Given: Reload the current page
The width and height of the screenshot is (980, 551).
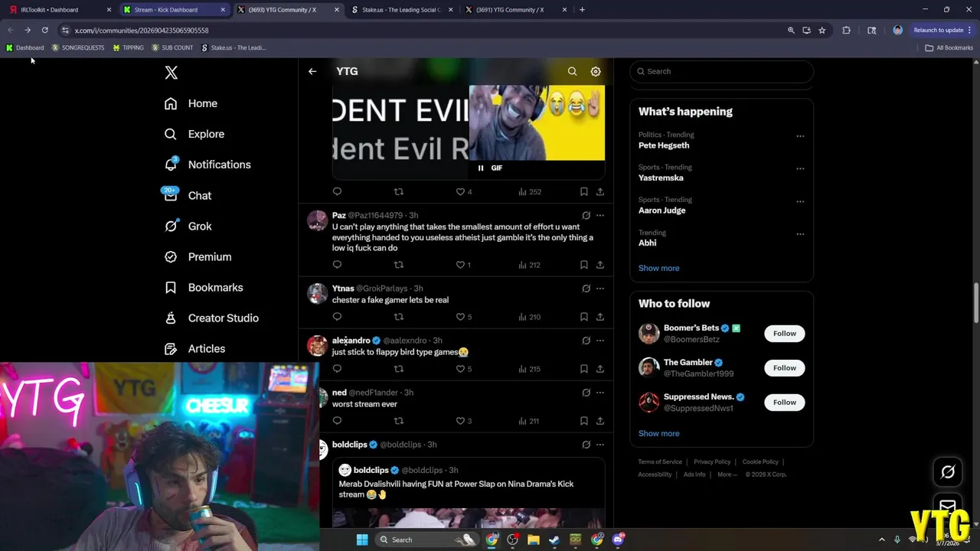Looking at the screenshot, I should pyautogui.click(x=44, y=31).
